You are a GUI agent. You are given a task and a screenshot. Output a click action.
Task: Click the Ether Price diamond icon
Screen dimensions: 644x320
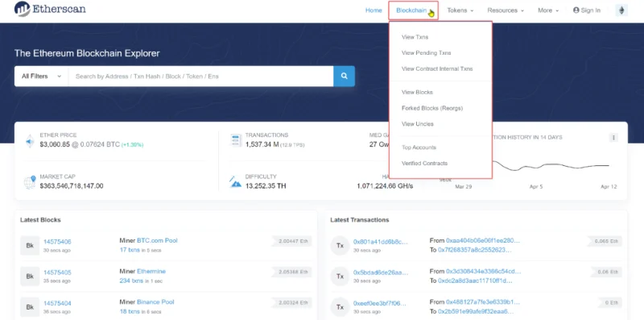click(x=30, y=140)
